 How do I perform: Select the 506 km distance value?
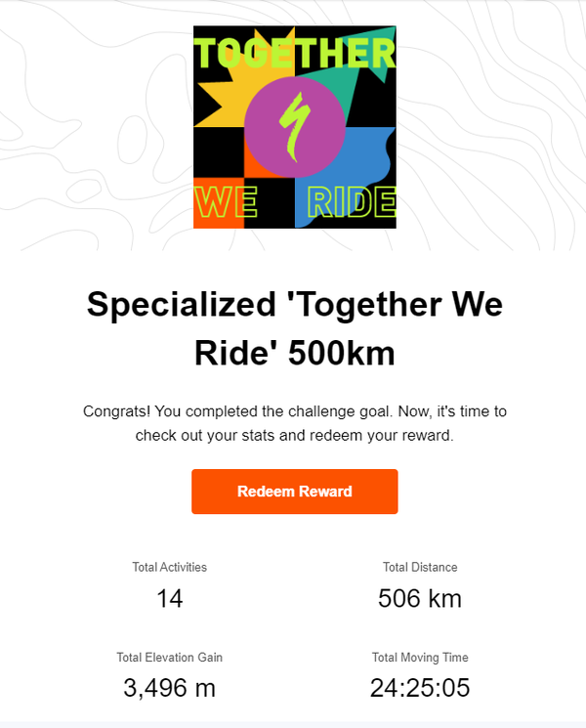[420, 598]
